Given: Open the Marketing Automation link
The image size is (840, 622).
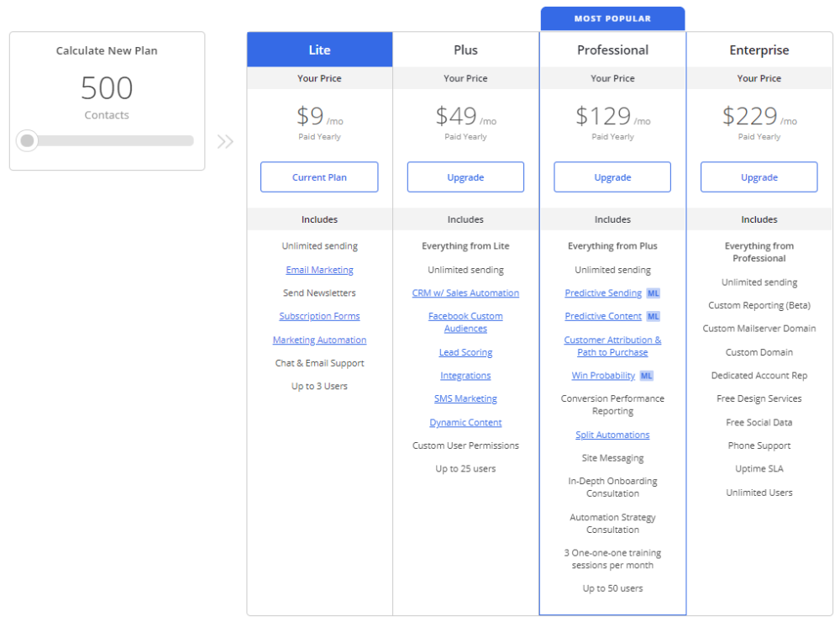Looking at the screenshot, I should coord(319,340).
